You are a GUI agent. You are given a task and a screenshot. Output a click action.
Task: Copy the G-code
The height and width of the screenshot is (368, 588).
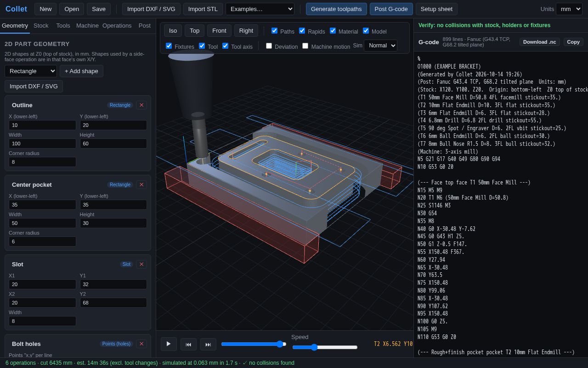point(573,42)
